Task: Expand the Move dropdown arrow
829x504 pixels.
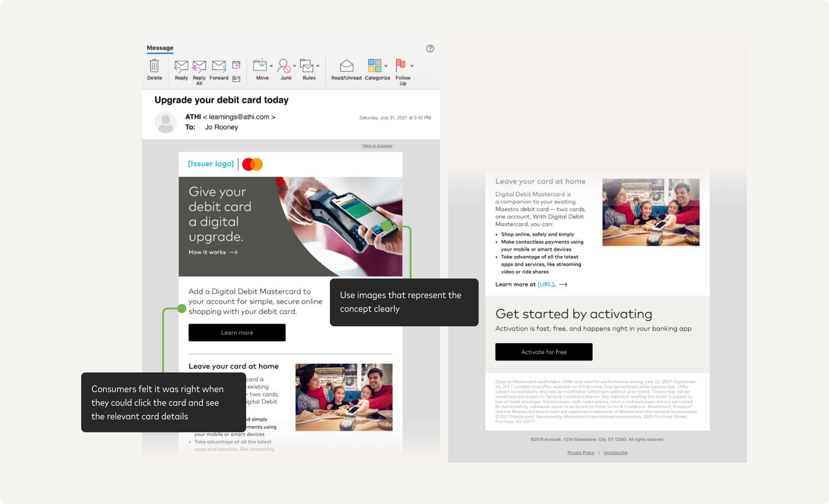Action: (x=271, y=66)
